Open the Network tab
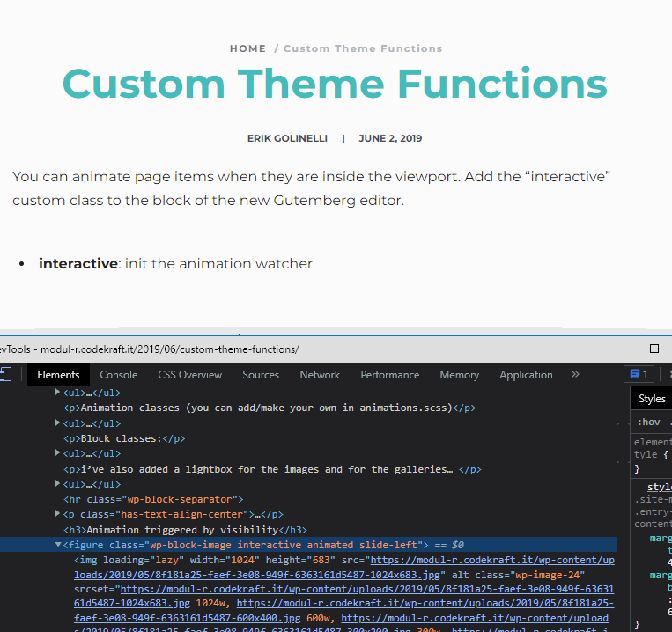The width and height of the screenshot is (672, 632). (320, 375)
